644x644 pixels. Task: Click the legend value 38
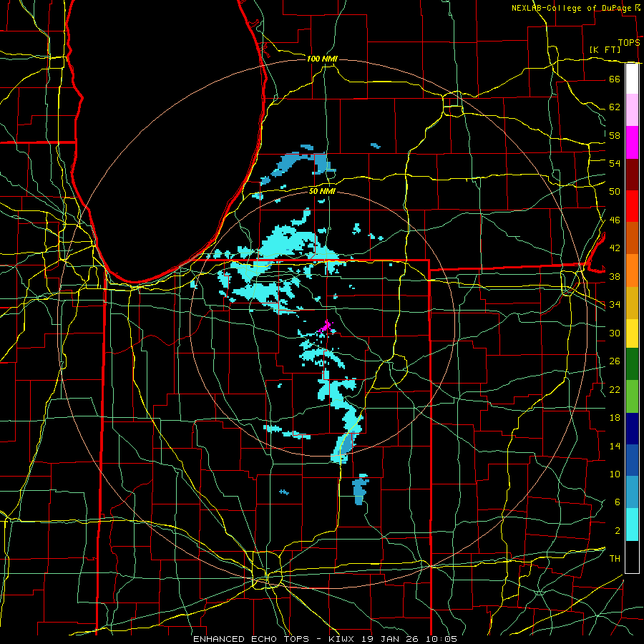pyautogui.click(x=615, y=276)
